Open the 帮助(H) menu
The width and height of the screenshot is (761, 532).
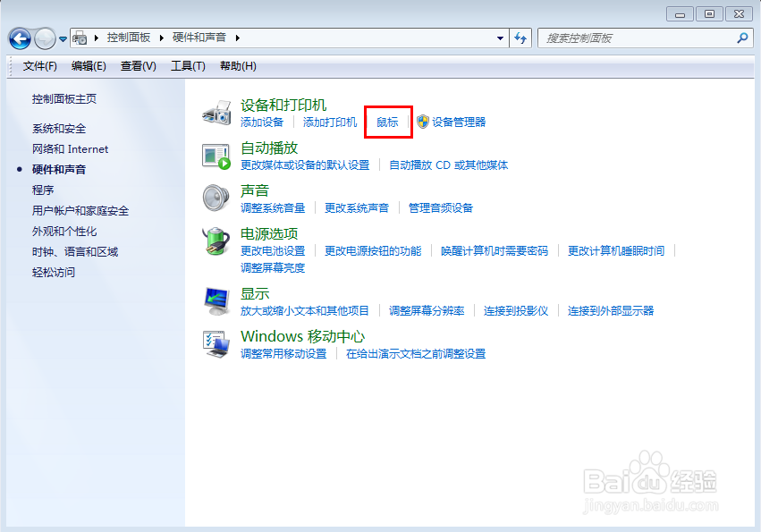click(238, 66)
